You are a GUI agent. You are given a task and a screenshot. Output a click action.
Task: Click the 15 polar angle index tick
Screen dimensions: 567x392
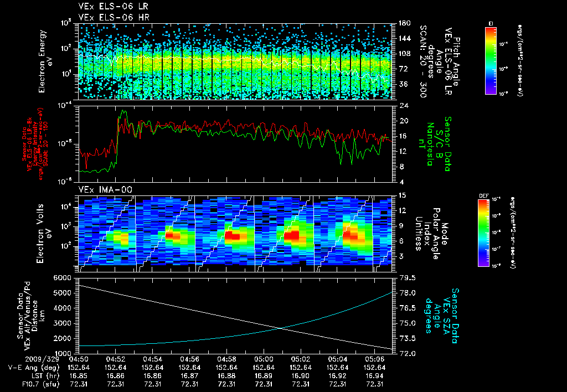[402, 195]
